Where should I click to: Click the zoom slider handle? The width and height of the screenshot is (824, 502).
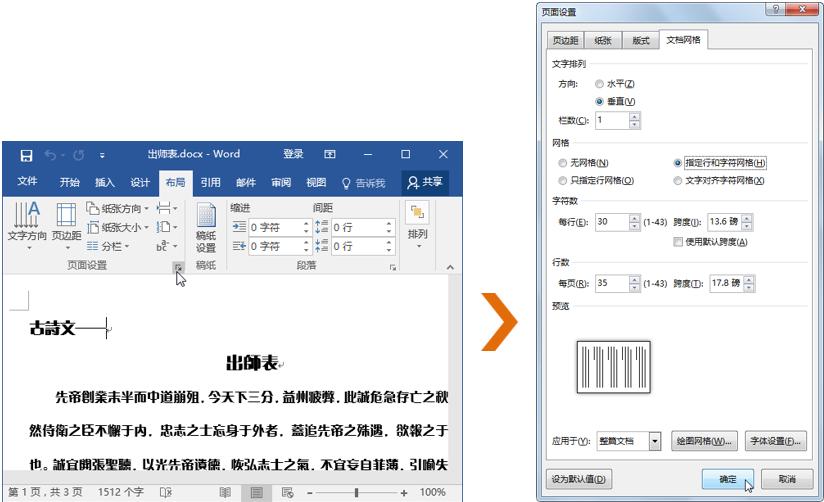pos(356,493)
